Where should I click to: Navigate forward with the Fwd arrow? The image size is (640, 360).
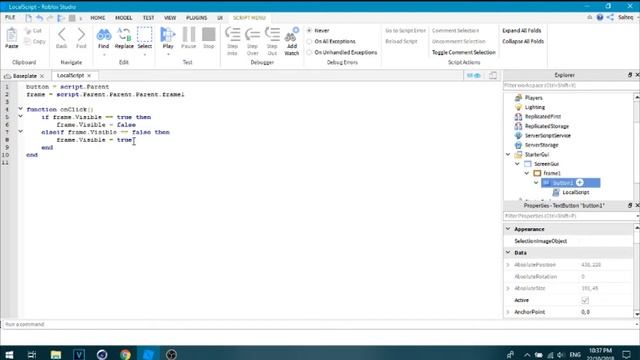click(x=81, y=35)
